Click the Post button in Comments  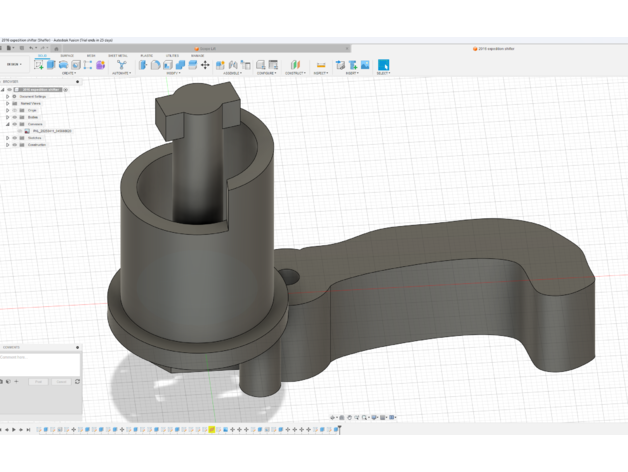(38, 381)
